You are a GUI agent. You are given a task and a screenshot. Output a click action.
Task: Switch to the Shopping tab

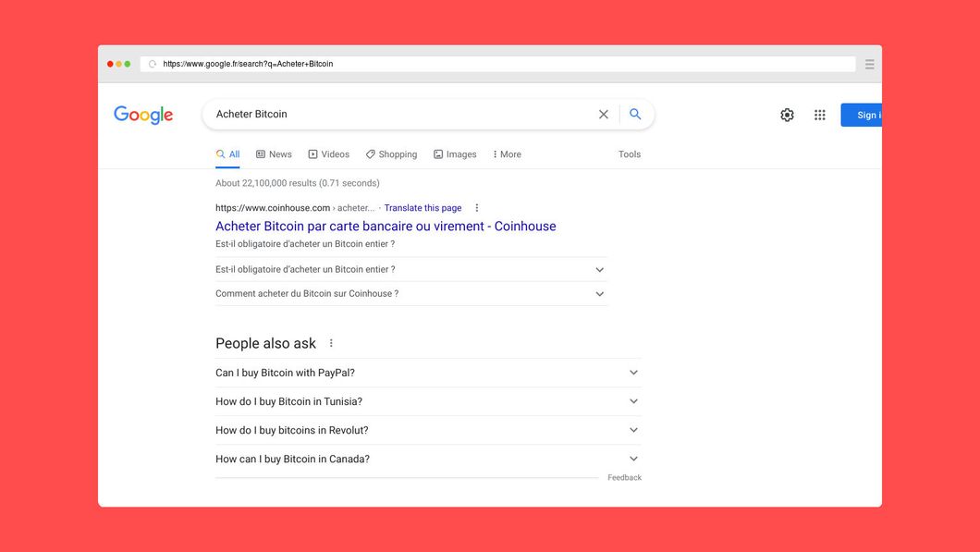point(391,154)
